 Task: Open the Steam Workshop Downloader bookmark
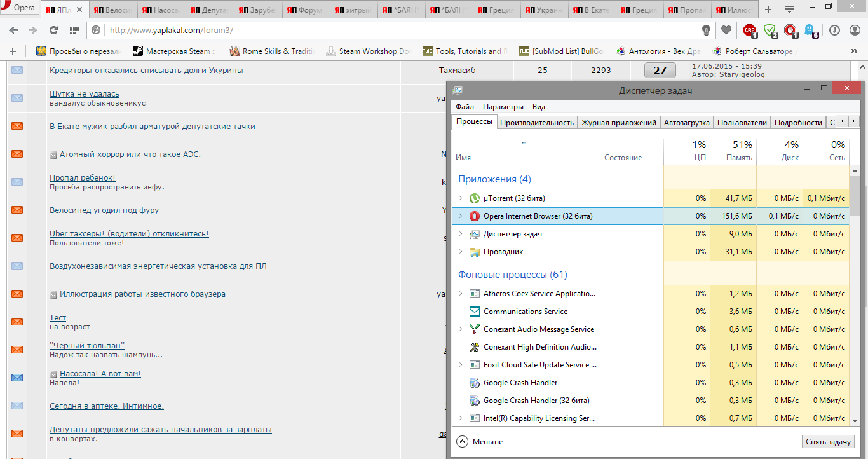pyautogui.click(x=368, y=51)
